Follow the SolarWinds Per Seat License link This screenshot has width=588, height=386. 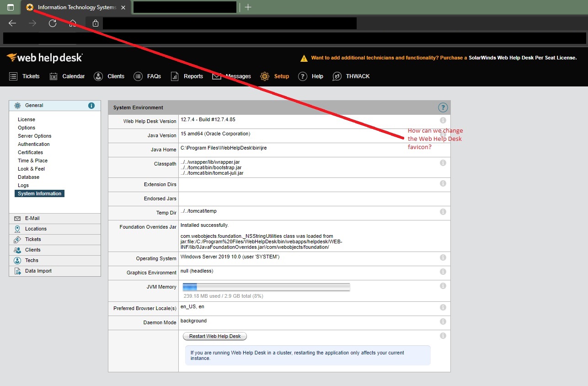pos(523,58)
